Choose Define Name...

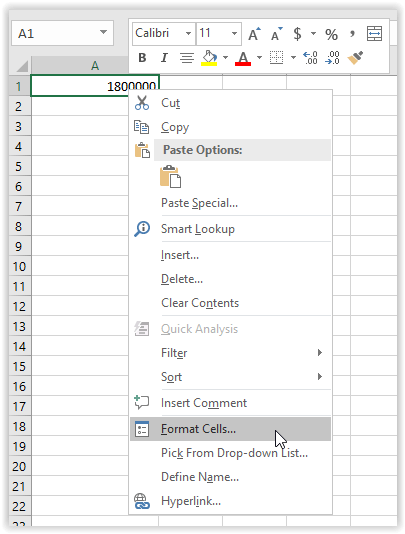[230, 477]
